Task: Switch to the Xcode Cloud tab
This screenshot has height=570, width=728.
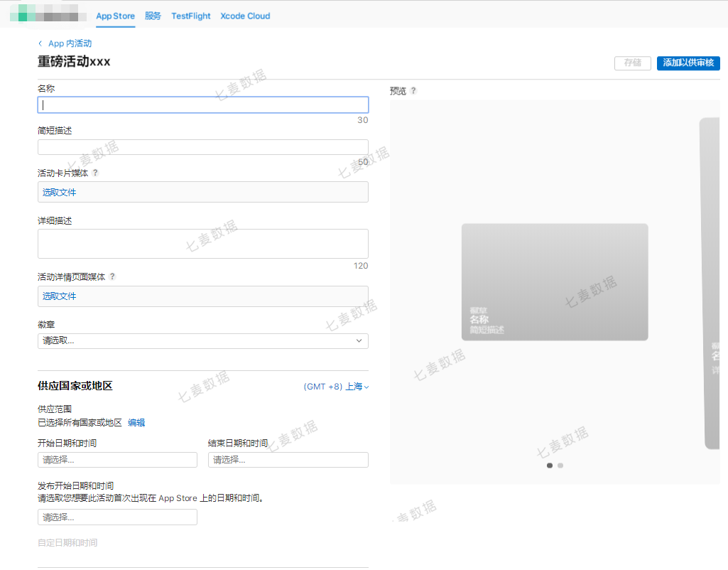Action: click(245, 16)
